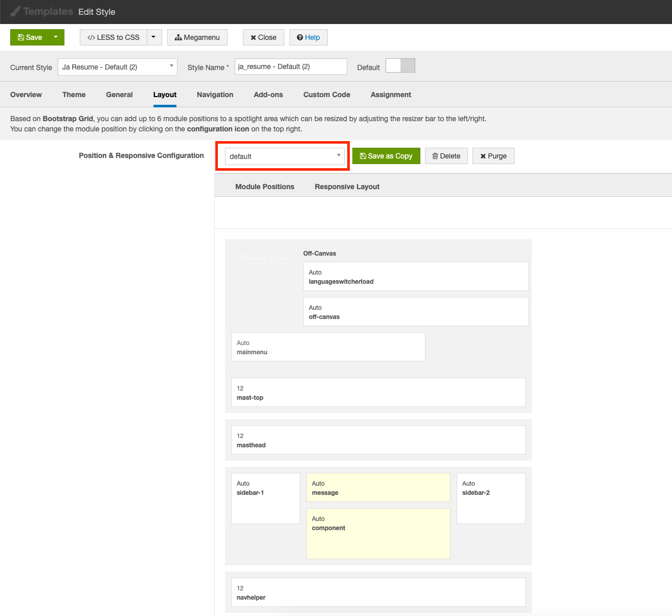Click the Save as Copy button

[386, 156]
